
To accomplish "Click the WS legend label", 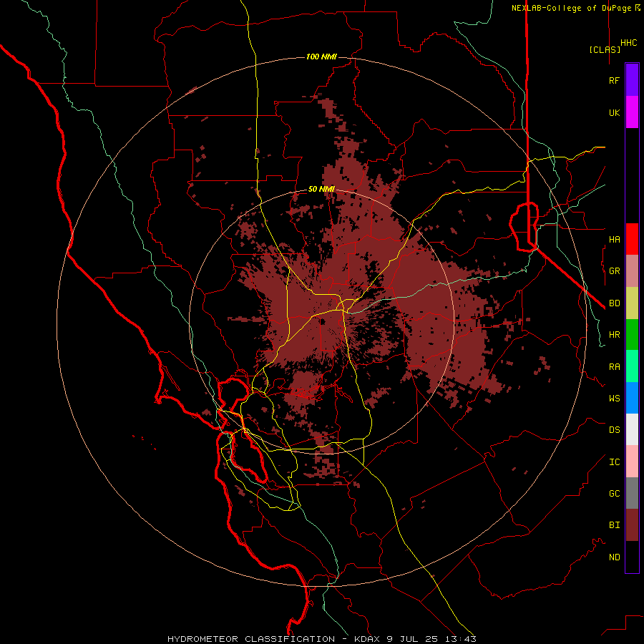I will (x=614, y=398).
